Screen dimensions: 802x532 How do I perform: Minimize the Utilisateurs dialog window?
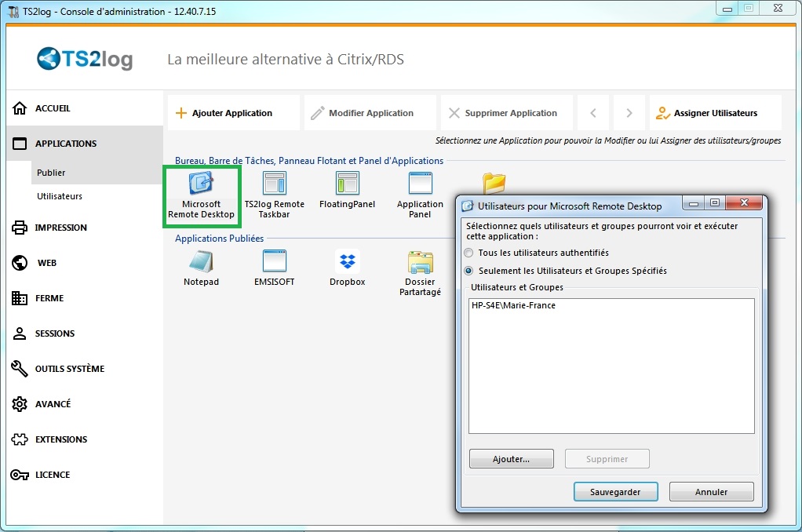[x=694, y=203]
